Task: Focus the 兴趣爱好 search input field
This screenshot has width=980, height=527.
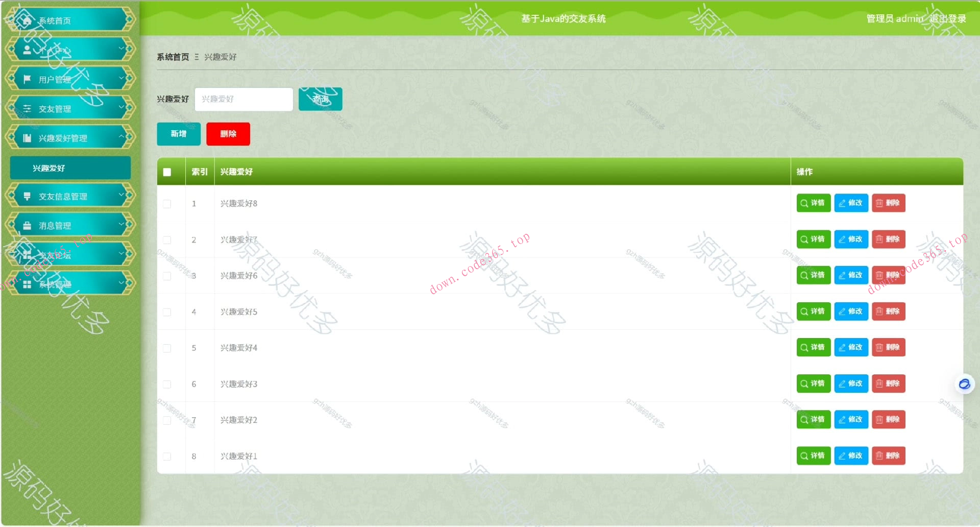Action: 244,99
